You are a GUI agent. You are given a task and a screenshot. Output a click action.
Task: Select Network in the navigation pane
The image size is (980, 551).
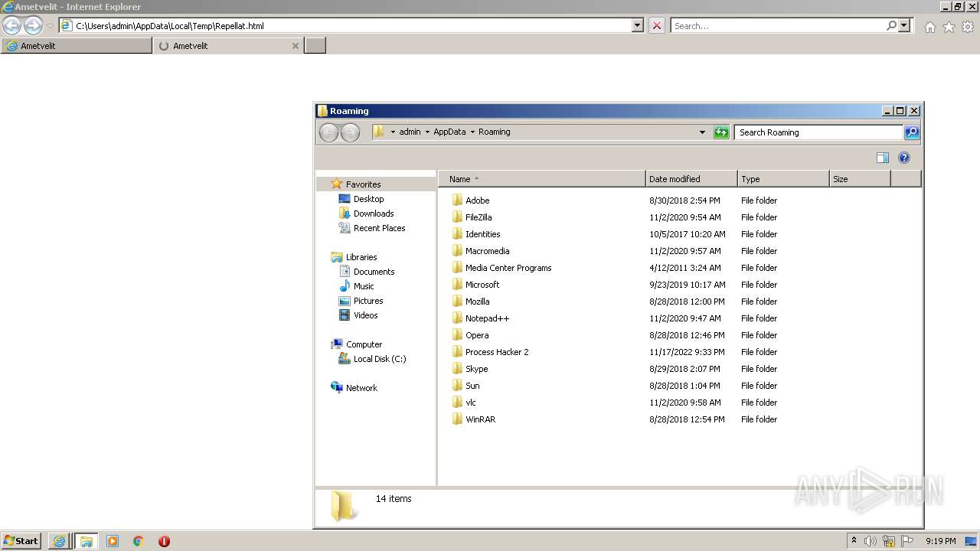pyautogui.click(x=361, y=388)
